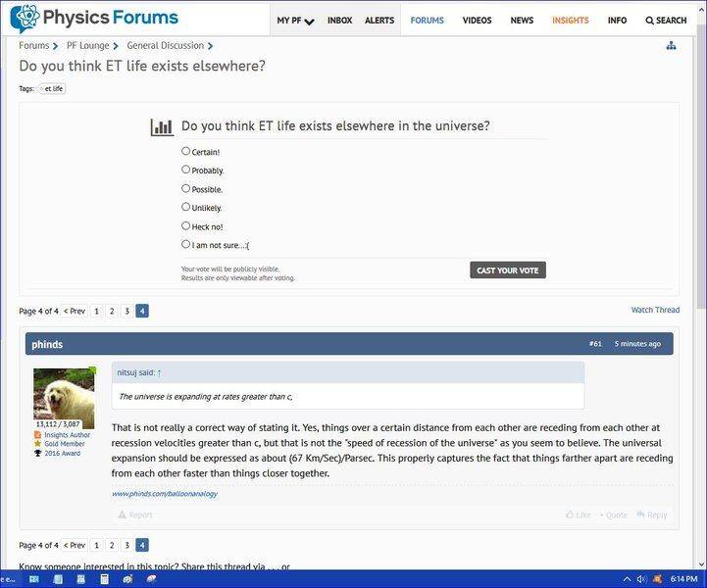Viewport: 707px width, 588px height.
Task: Select the Certain! poll option
Action: [x=185, y=151]
